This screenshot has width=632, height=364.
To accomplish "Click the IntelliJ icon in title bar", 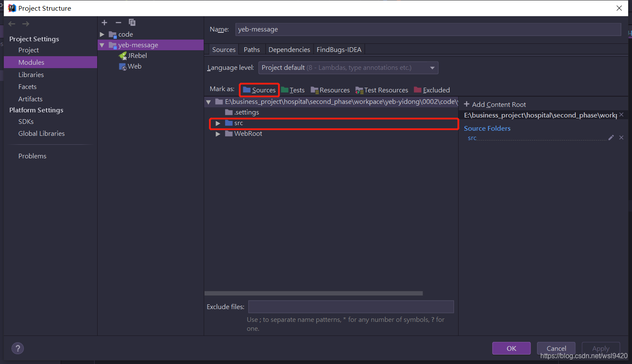I will [x=12, y=8].
